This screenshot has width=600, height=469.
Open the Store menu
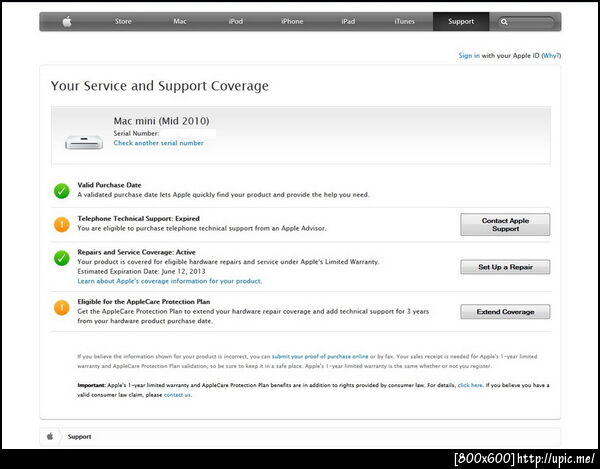coord(123,21)
